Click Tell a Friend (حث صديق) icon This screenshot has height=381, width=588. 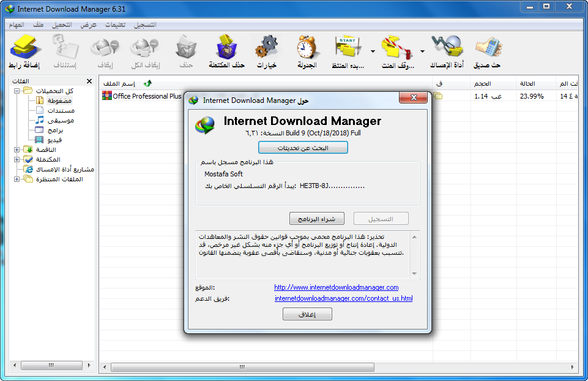click(x=487, y=51)
